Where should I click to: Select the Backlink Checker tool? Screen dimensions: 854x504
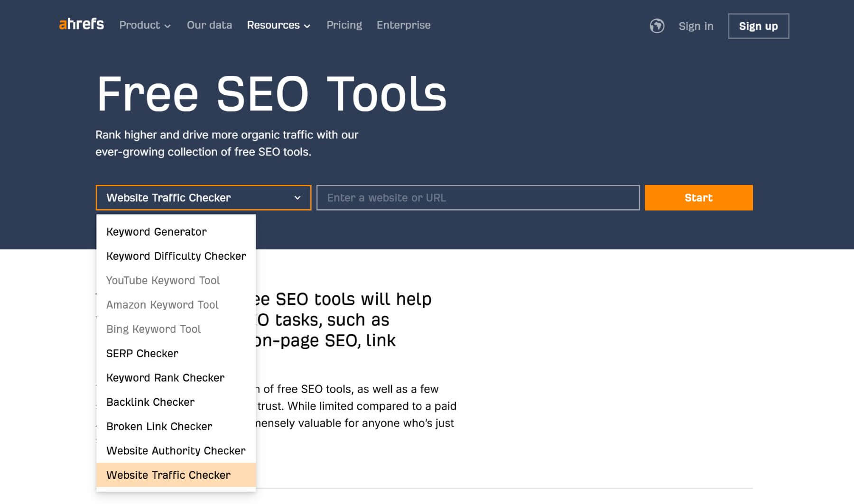pyautogui.click(x=150, y=402)
